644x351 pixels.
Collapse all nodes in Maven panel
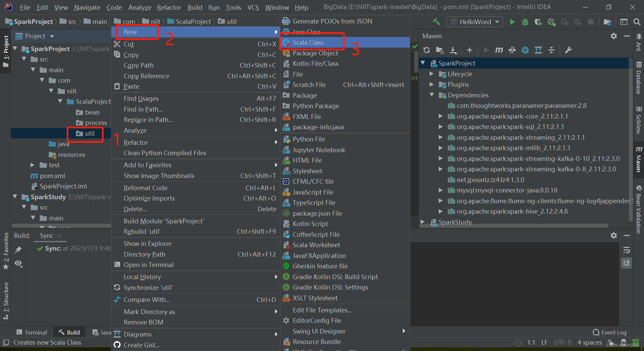551,50
